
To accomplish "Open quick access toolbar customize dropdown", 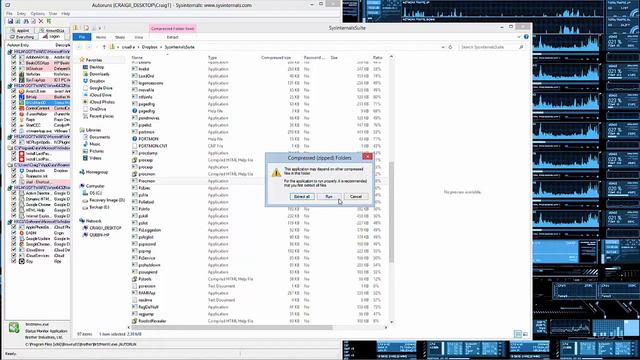I will pos(100,28).
